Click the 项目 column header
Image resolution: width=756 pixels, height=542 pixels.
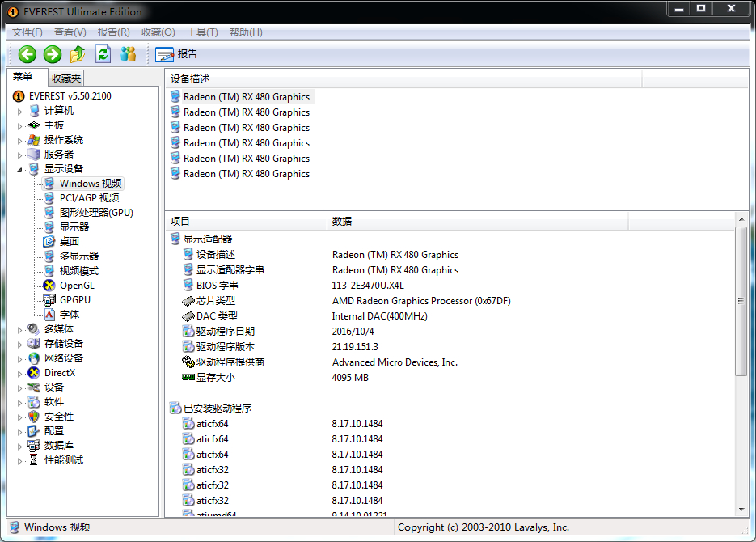coord(247,222)
